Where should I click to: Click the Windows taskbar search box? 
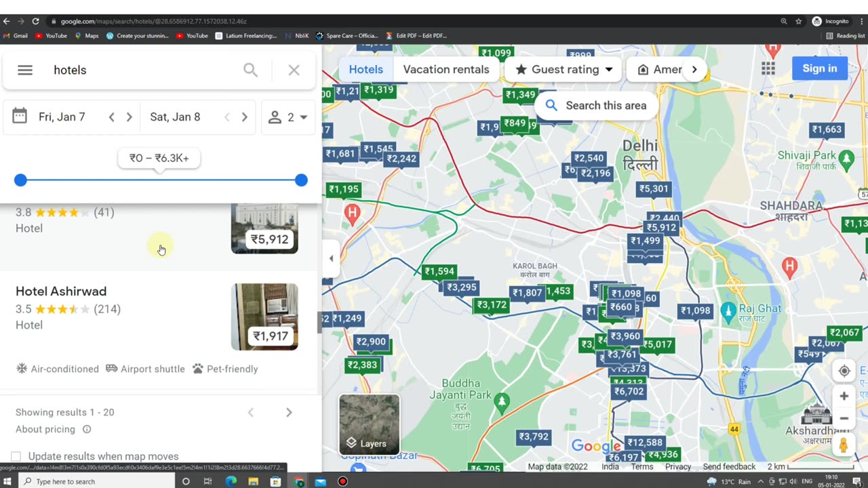96,481
